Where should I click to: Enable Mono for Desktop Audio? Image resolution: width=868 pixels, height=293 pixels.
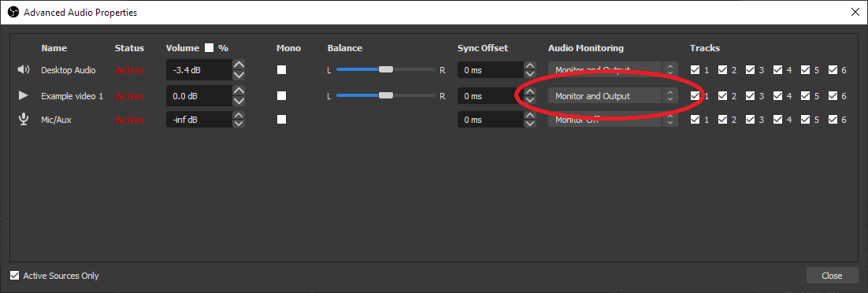(282, 70)
